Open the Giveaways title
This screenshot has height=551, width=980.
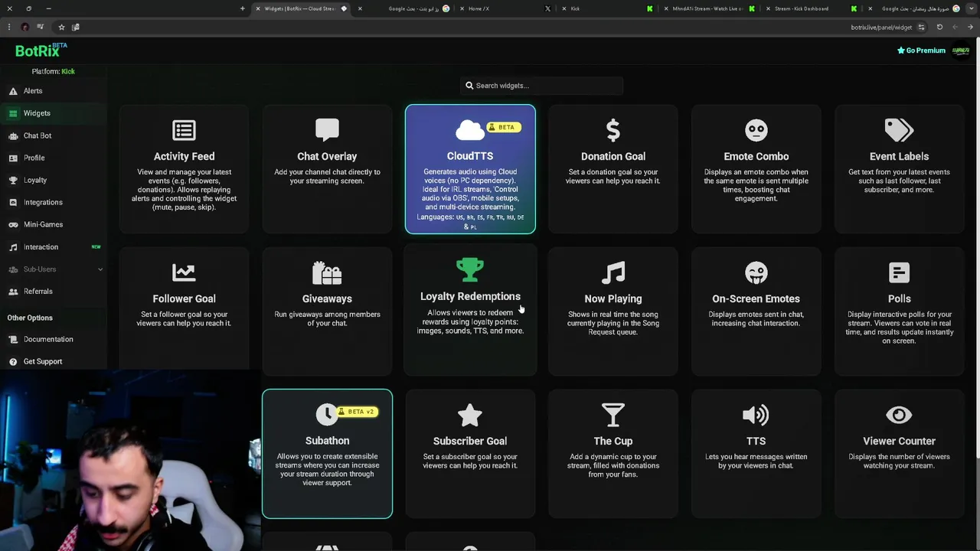tap(327, 298)
